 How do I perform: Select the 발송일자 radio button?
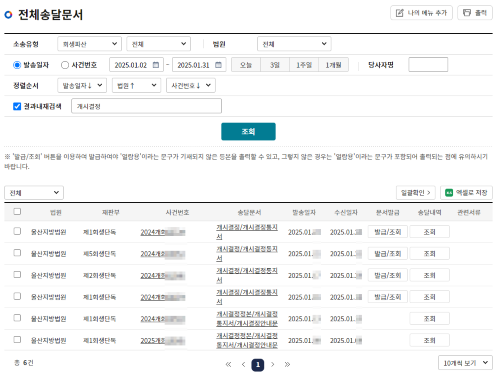(17, 65)
